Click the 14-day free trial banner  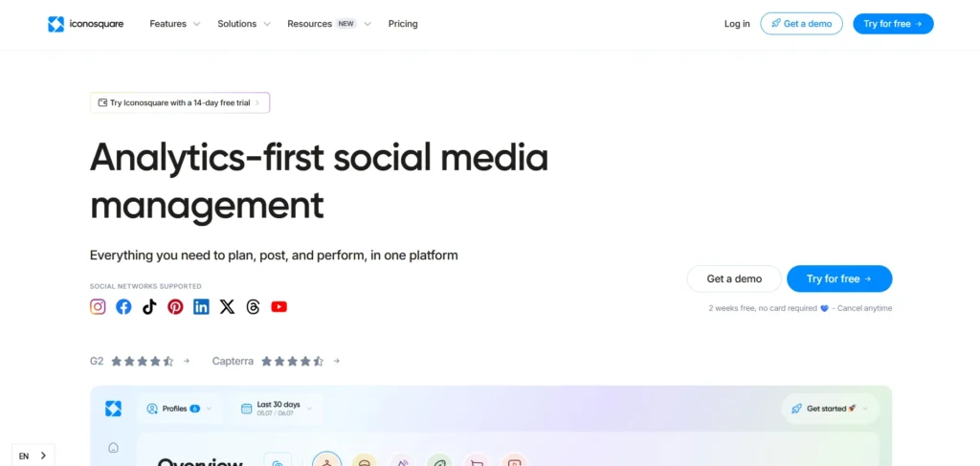180,103
